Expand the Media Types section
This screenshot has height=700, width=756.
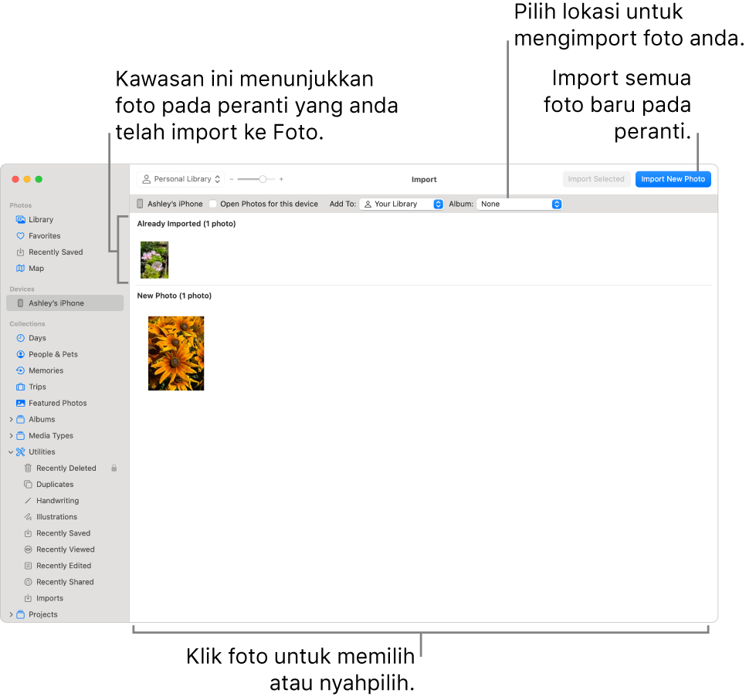pyautogui.click(x=11, y=436)
